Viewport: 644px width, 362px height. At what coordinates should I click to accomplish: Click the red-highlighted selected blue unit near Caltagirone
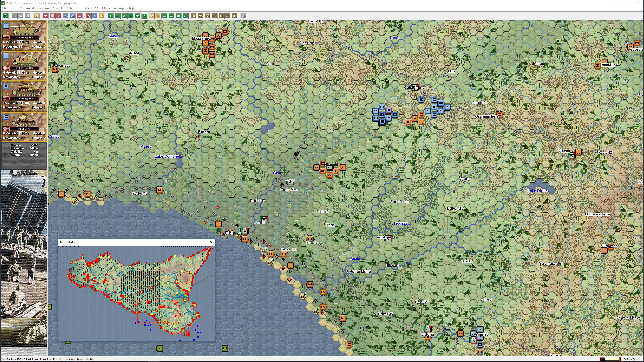click(x=389, y=110)
